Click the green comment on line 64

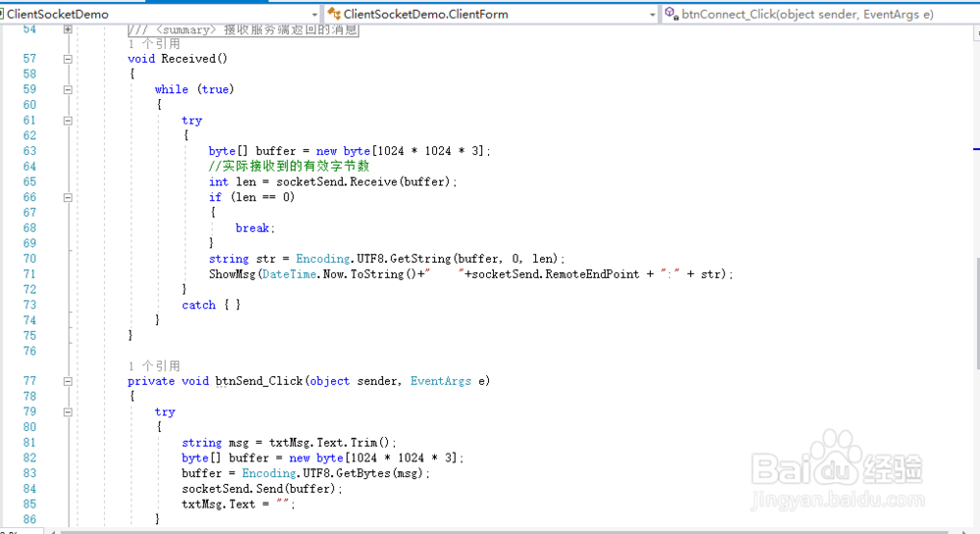[x=289, y=167]
